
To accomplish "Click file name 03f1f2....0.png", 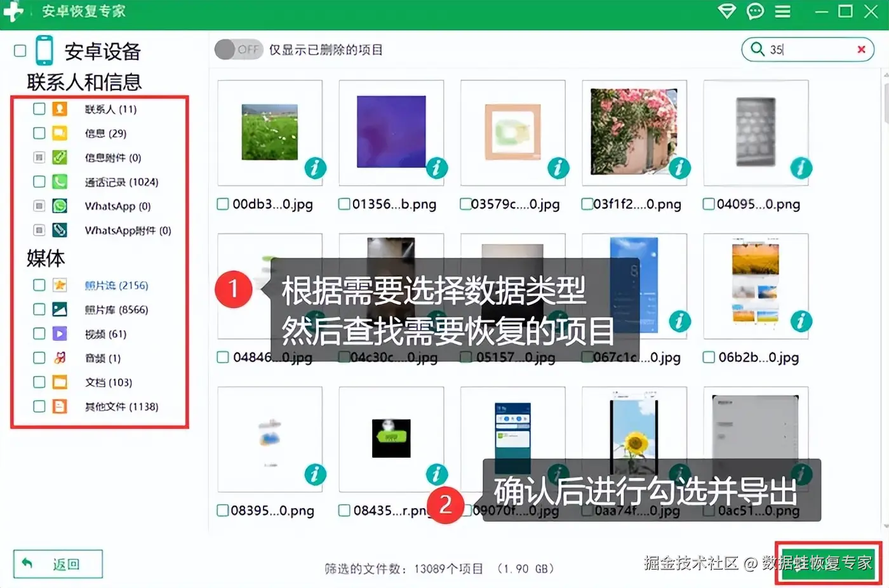I will (x=637, y=204).
